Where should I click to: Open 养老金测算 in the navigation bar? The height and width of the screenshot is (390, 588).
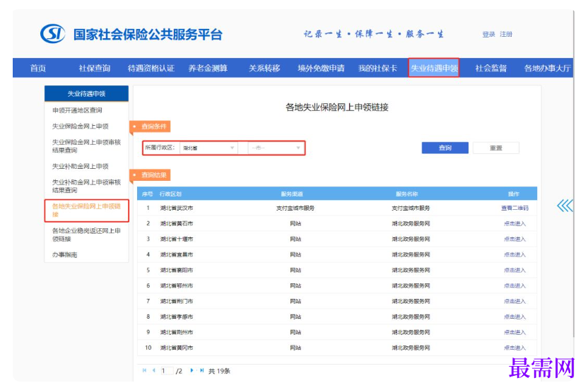pyautogui.click(x=208, y=69)
